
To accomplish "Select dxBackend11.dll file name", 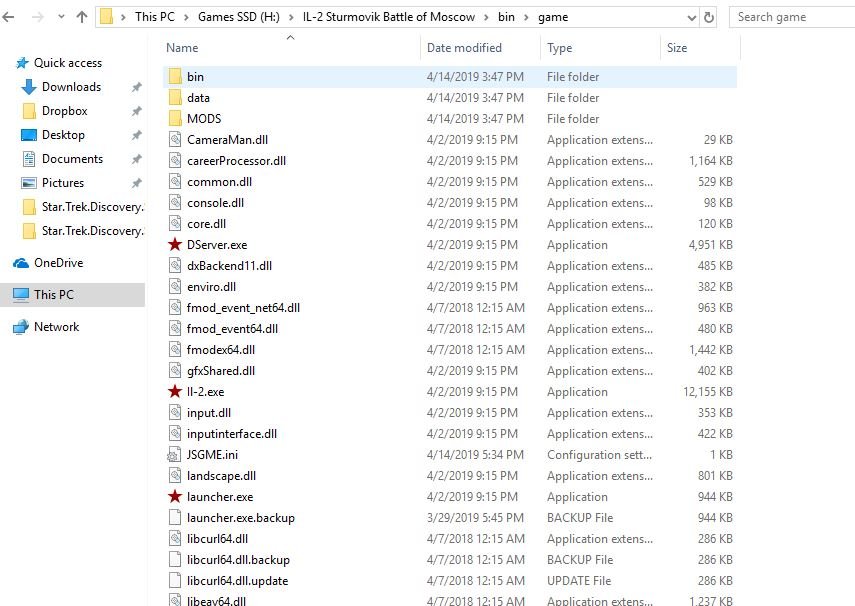I will (x=229, y=266).
